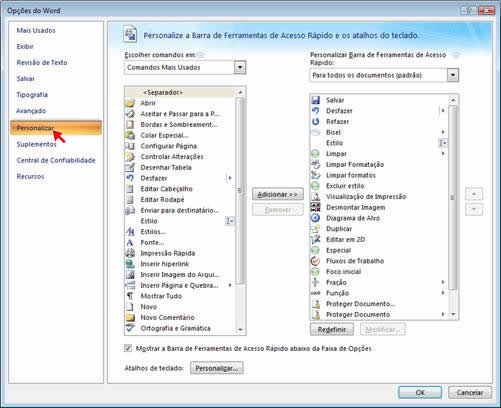This screenshot has width=501, height=408.
Task: Expand the Fração submenu arrow
Action: coord(443,282)
